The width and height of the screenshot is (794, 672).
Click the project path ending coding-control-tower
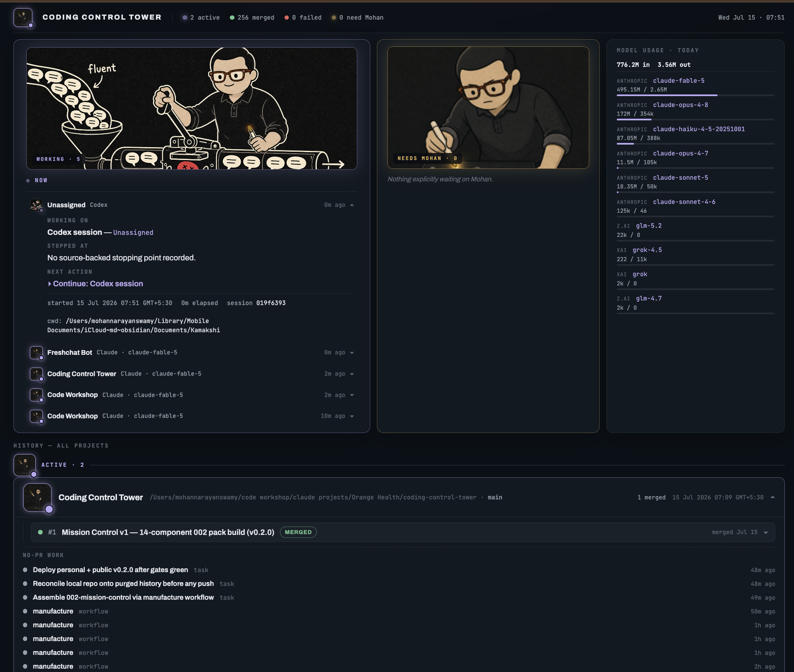[313, 497]
